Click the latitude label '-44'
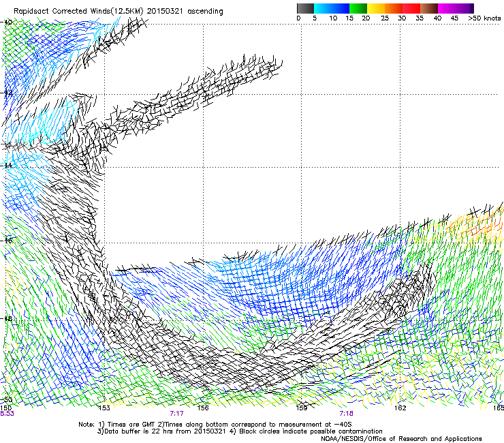The image size is (504, 443). click(x=7, y=166)
